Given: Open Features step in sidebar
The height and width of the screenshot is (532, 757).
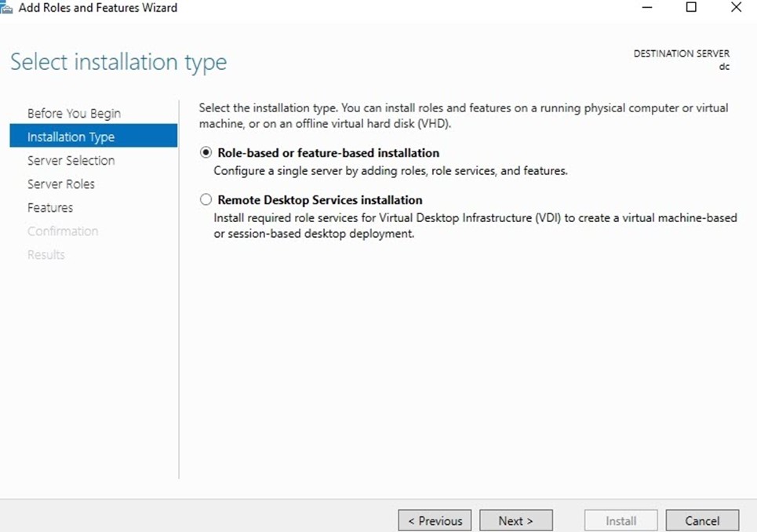Looking at the screenshot, I should (x=50, y=208).
